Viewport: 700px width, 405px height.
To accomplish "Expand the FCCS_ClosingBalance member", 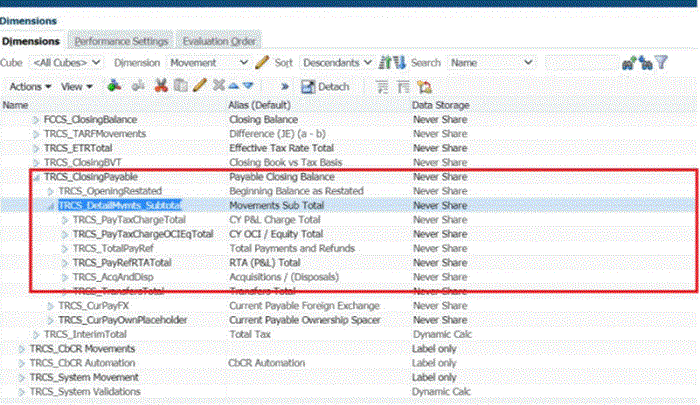I will (x=36, y=120).
